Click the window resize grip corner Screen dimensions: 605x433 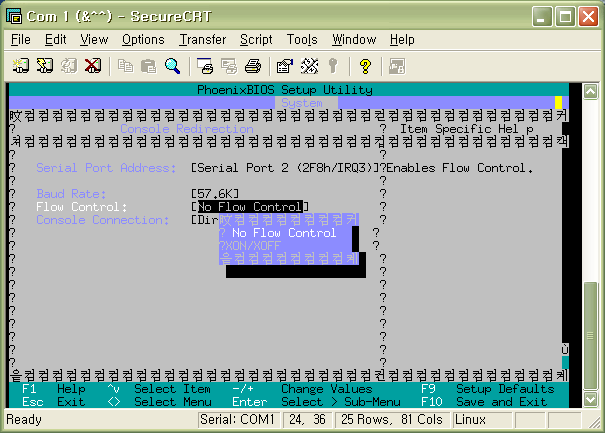coord(593,422)
